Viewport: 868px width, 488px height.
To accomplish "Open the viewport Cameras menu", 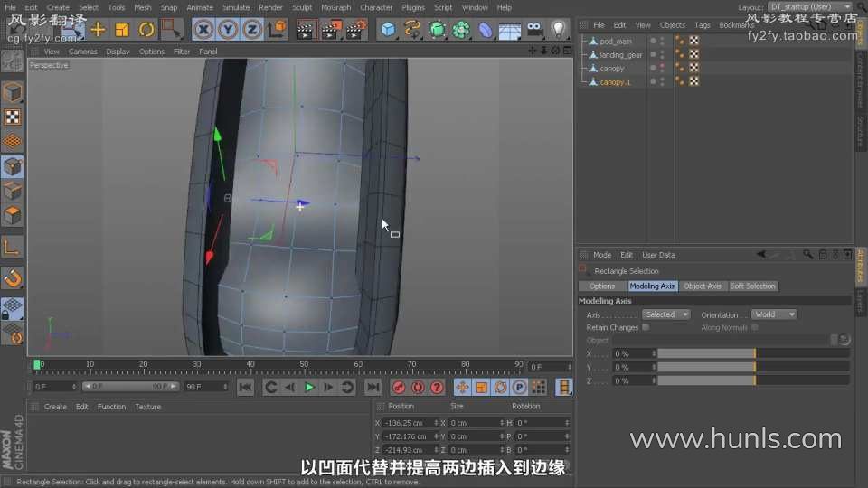I will tap(82, 52).
